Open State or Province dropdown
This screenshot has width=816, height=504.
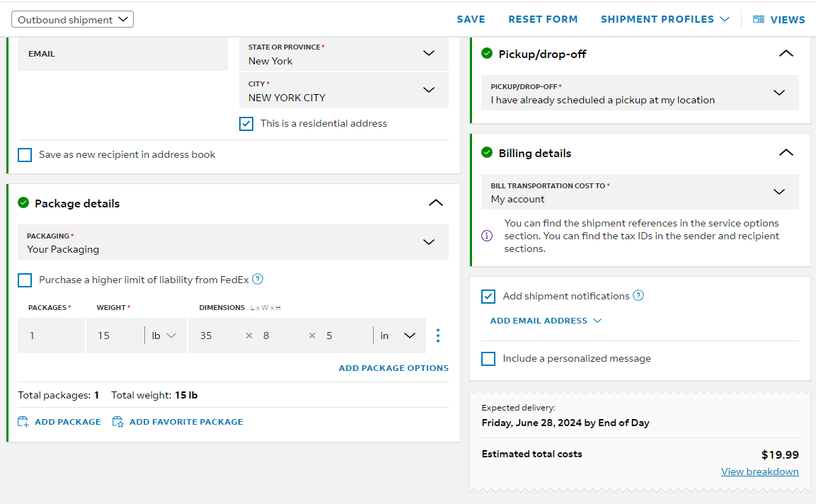tap(344, 54)
